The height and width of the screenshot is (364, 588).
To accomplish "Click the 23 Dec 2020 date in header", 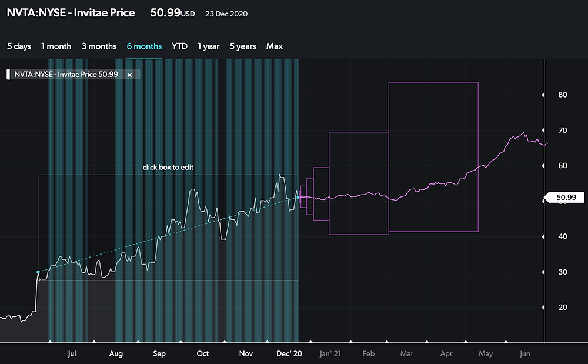I will [226, 14].
